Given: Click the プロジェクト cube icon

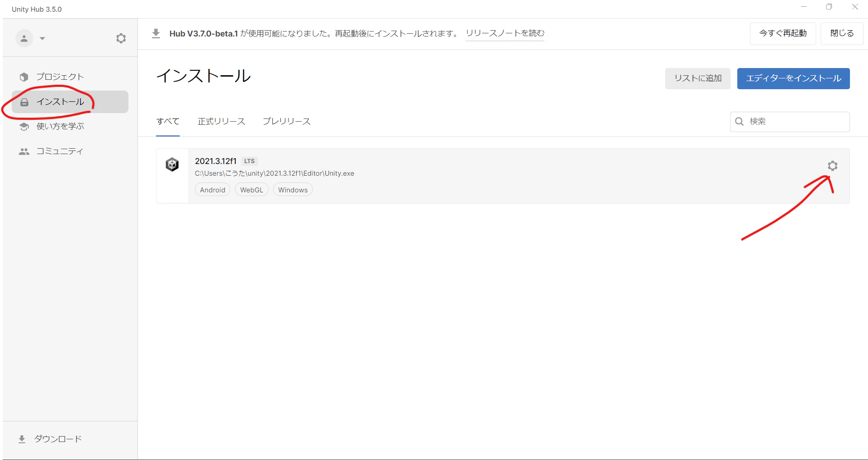Looking at the screenshot, I should pos(24,77).
